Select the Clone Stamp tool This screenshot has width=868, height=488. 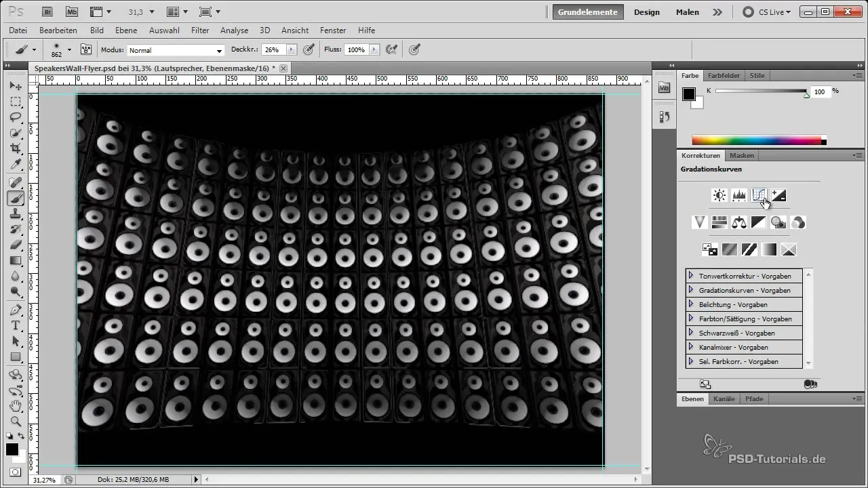point(16,213)
